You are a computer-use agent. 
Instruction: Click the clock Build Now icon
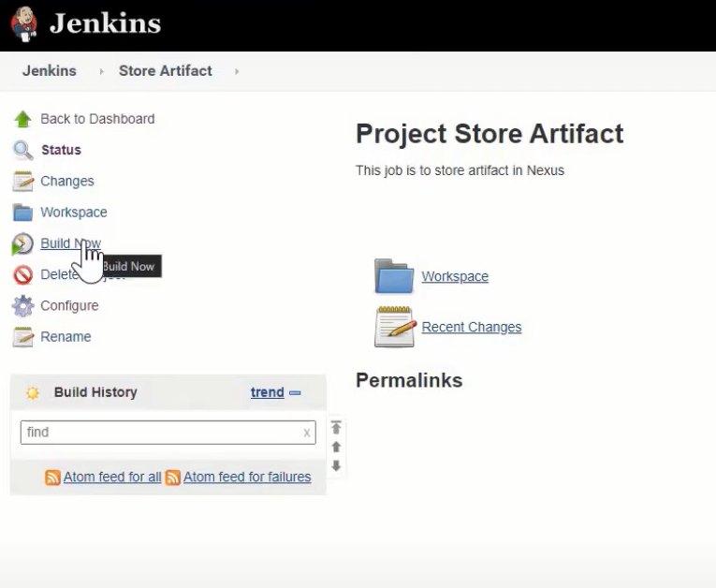(x=22, y=243)
